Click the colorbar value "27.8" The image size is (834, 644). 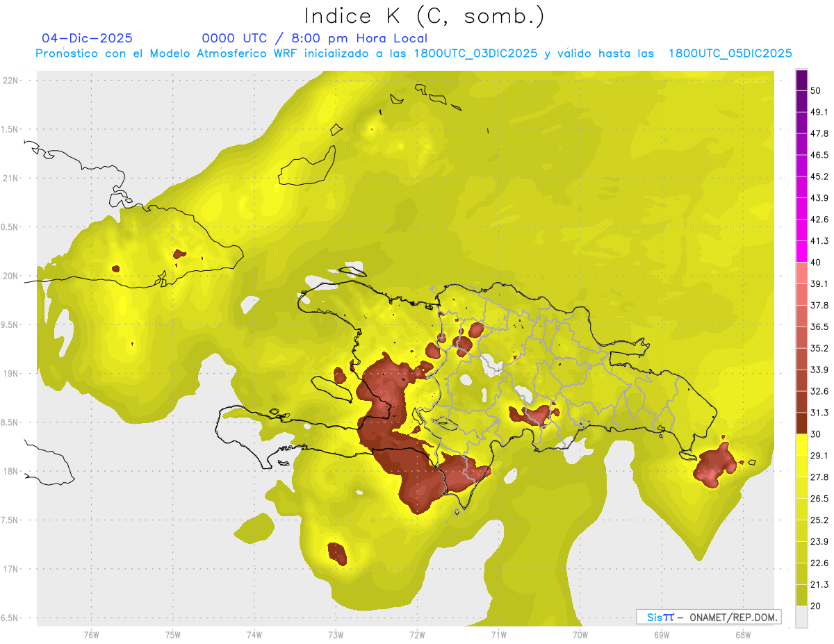click(x=819, y=477)
